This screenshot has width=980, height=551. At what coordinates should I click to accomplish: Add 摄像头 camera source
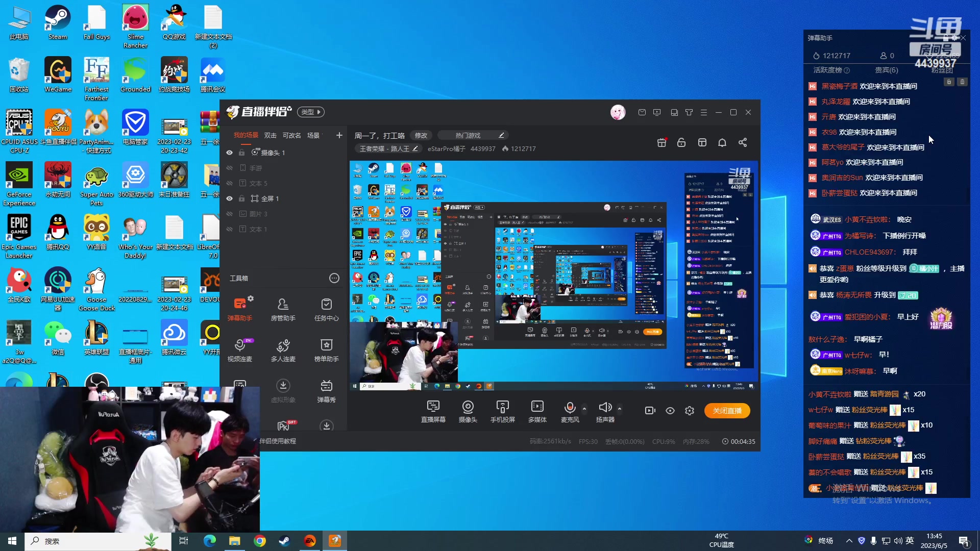click(x=468, y=411)
